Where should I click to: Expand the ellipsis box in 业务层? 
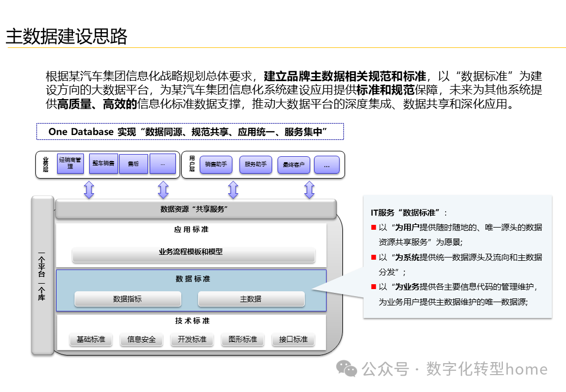click(163, 163)
